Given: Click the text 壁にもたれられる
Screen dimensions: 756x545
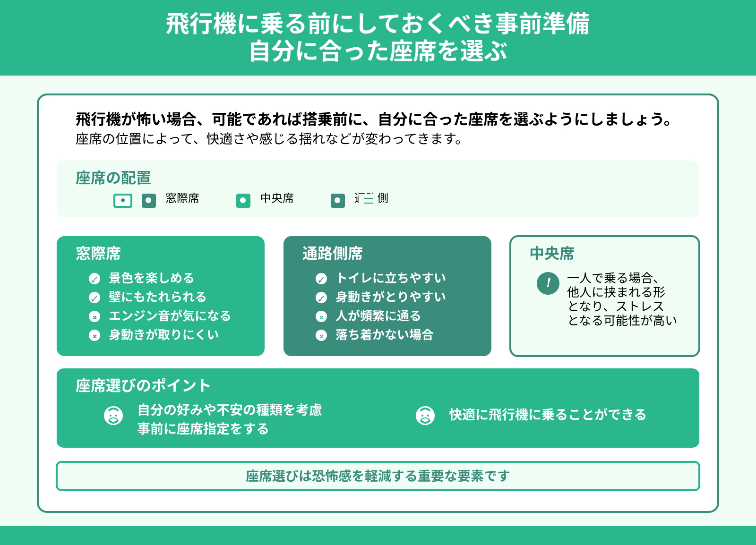Looking at the screenshot, I should pyautogui.click(x=157, y=297).
